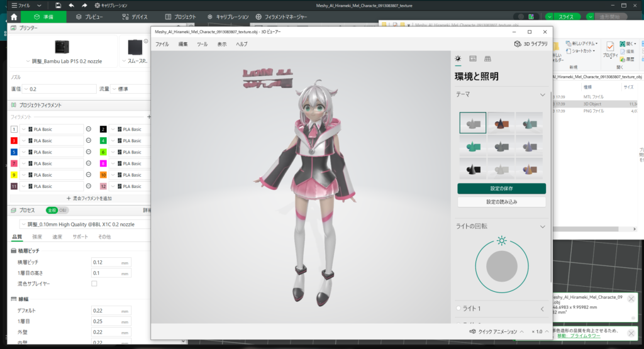Expand the ライト 1 section arrow
The height and width of the screenshot is (349, 644).
pos(542,309)
